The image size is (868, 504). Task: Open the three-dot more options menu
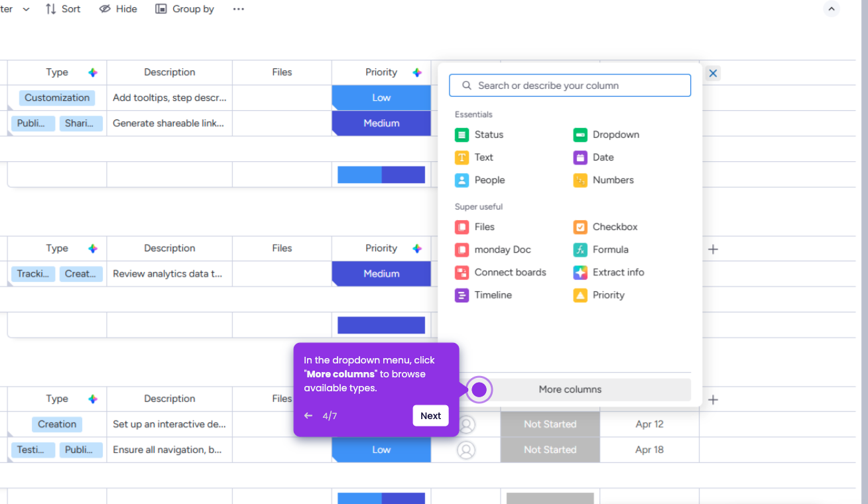point(239,9)
